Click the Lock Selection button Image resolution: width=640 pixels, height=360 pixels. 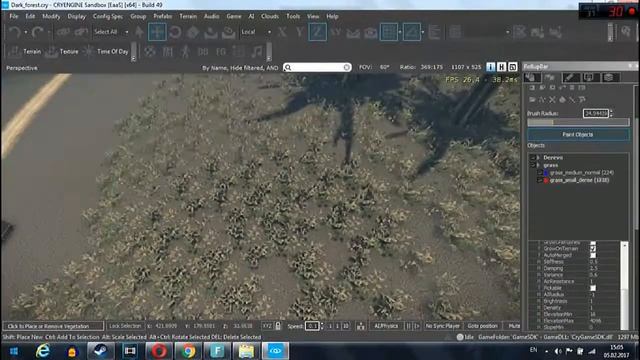point(125,326)
